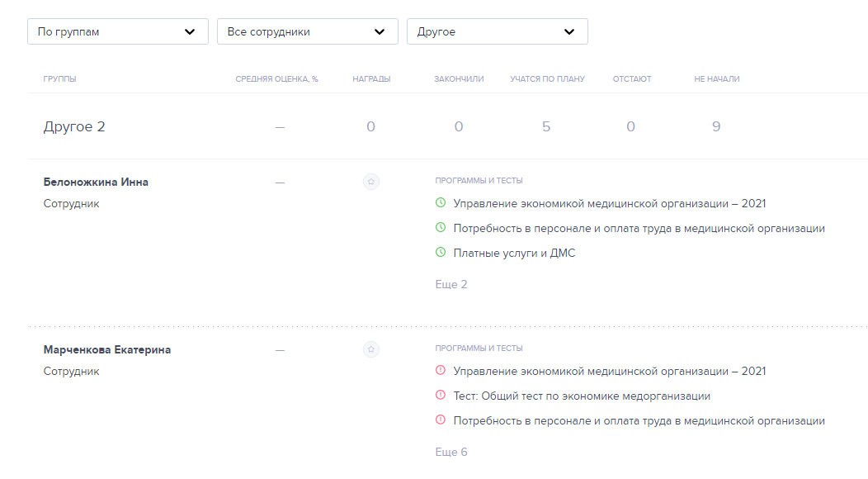Expand the Другое dropdown selector
Viewport: 868px width, 479px height.
pyautogui.click(x=497, y=31)
